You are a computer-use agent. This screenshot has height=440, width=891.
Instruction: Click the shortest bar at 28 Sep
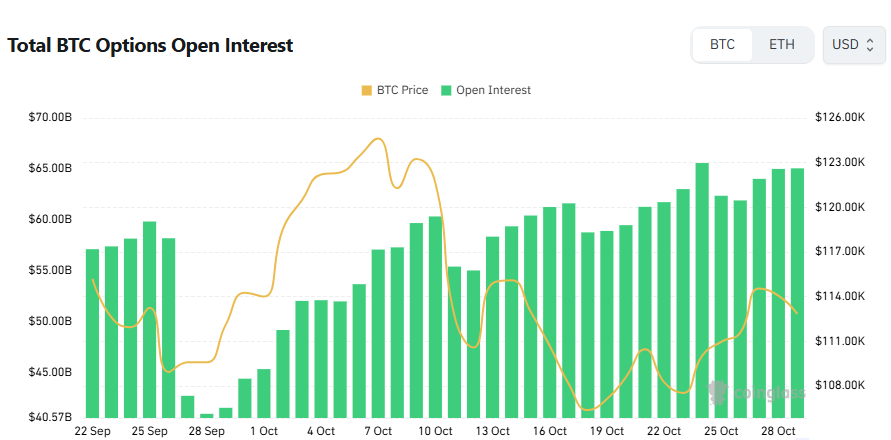(x=206, y=415)
